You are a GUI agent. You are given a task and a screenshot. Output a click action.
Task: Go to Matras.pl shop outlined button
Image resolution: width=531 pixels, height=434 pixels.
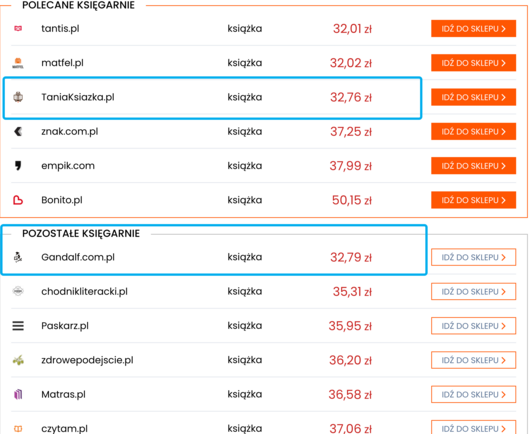click(473, 394)
